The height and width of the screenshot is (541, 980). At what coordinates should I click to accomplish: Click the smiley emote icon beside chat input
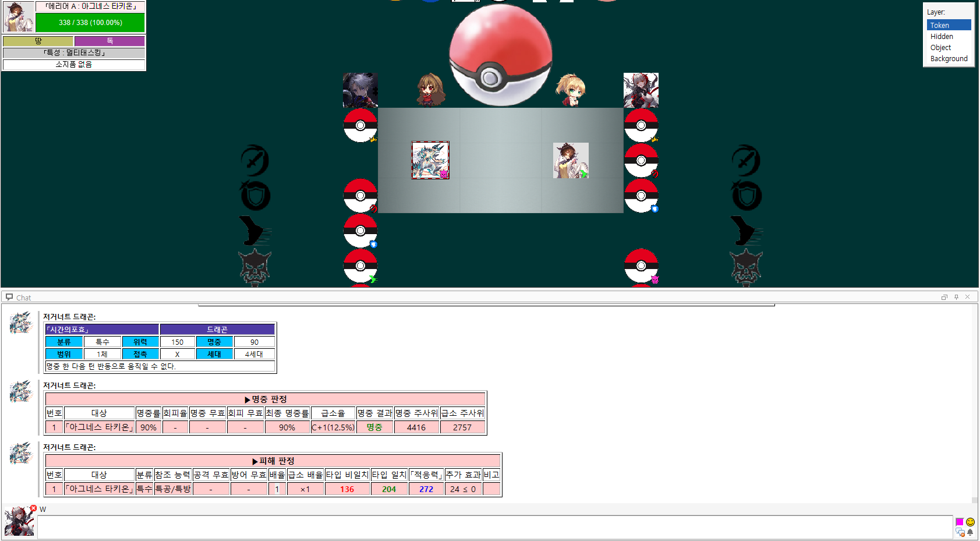970,522
